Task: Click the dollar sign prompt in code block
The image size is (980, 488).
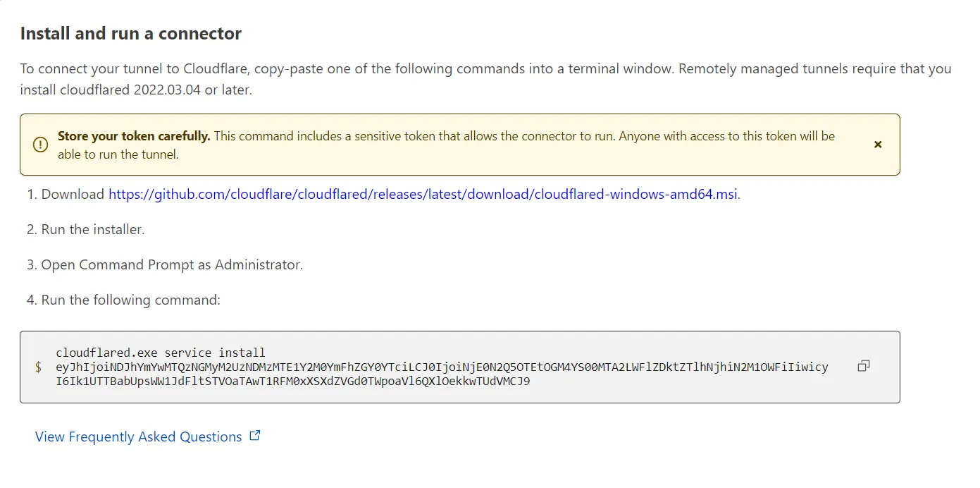Action: [38, 367]
